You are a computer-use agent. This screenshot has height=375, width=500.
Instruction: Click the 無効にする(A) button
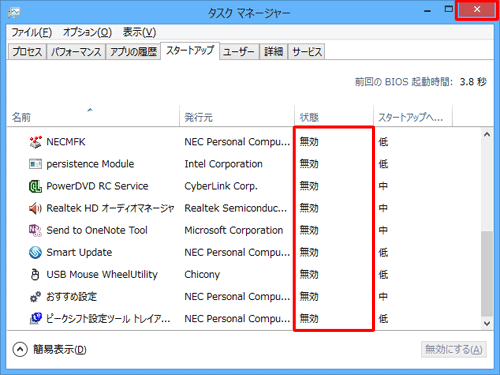coord(454,349)
